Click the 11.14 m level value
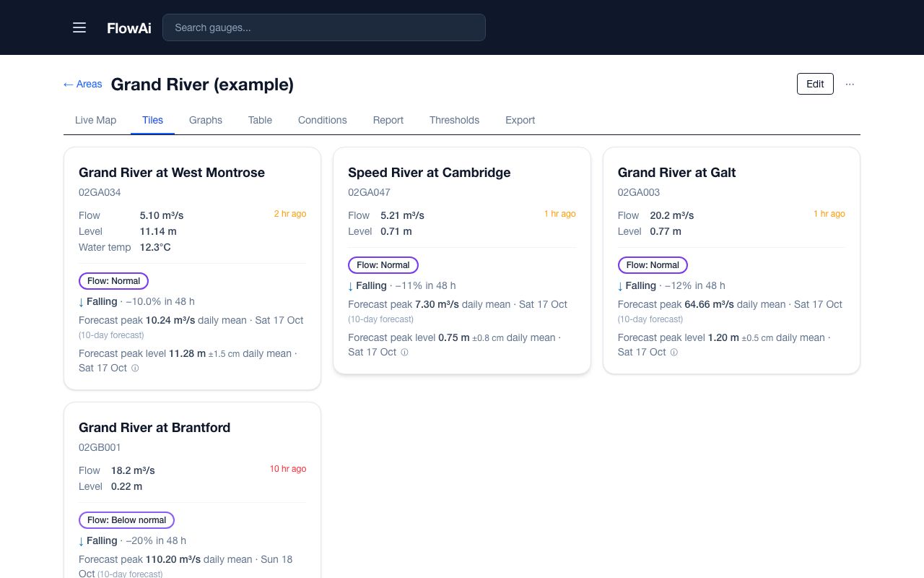 pyautogui.click(x=158, y=231)
